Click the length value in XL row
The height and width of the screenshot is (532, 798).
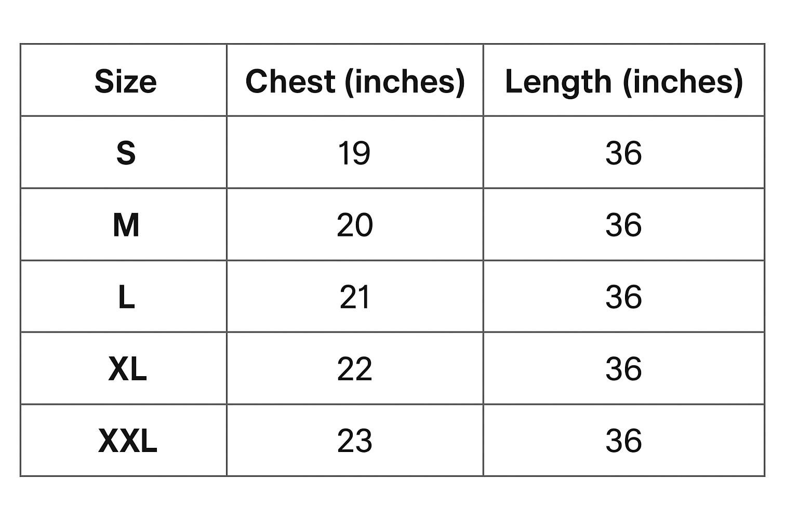(623, 369)
